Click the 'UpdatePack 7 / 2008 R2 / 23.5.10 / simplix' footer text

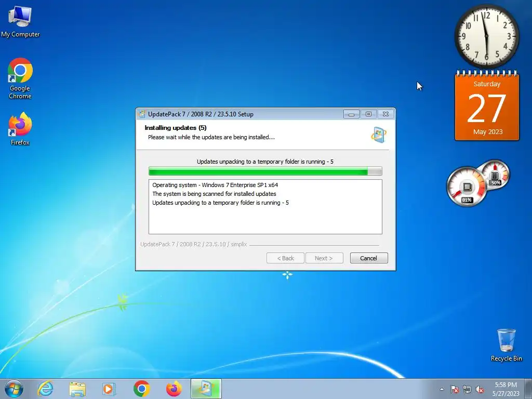(x=194, y=244)
